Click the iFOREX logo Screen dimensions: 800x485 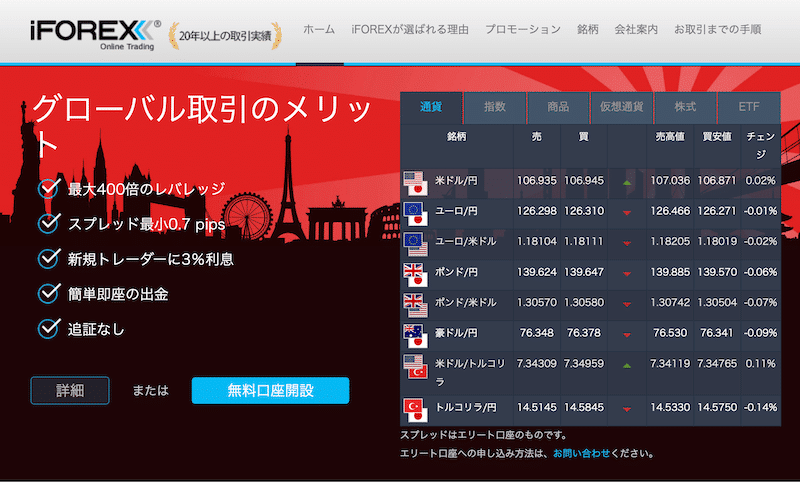[x=95, y=35]
